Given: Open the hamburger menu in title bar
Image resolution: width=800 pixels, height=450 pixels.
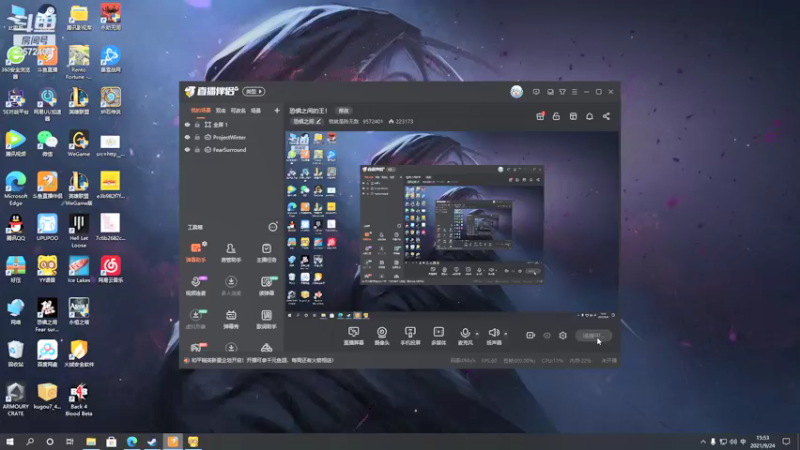Looking at the screenshot, I should [574, 92].
